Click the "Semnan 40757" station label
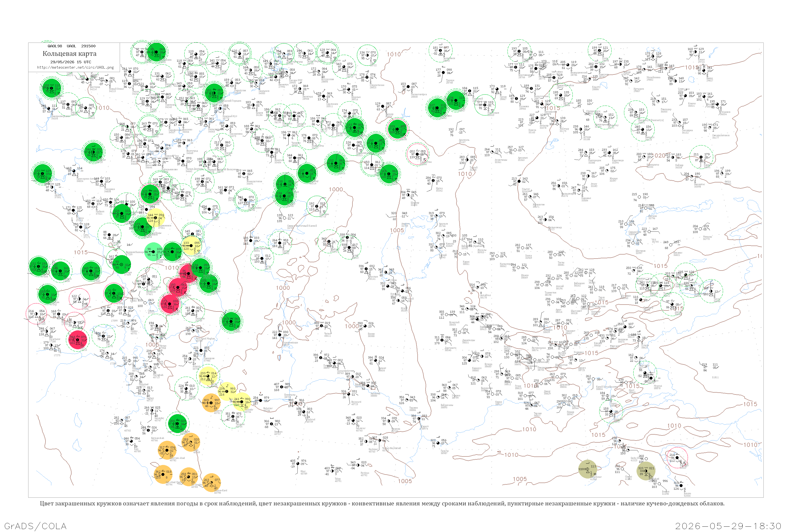Screen dimensions: 798x532 point(278,433)
